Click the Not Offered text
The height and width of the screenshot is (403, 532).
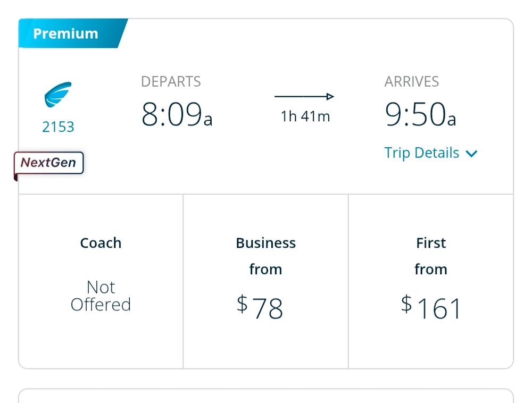coord(101,296)
